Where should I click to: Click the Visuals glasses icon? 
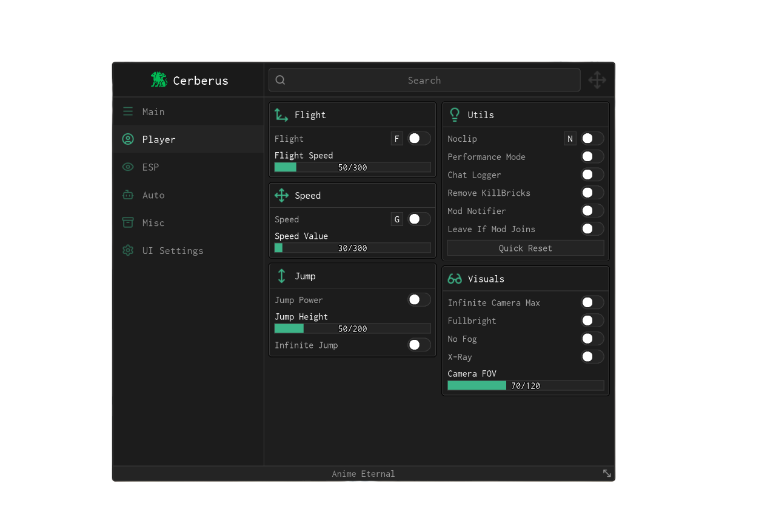coord(455,279)
